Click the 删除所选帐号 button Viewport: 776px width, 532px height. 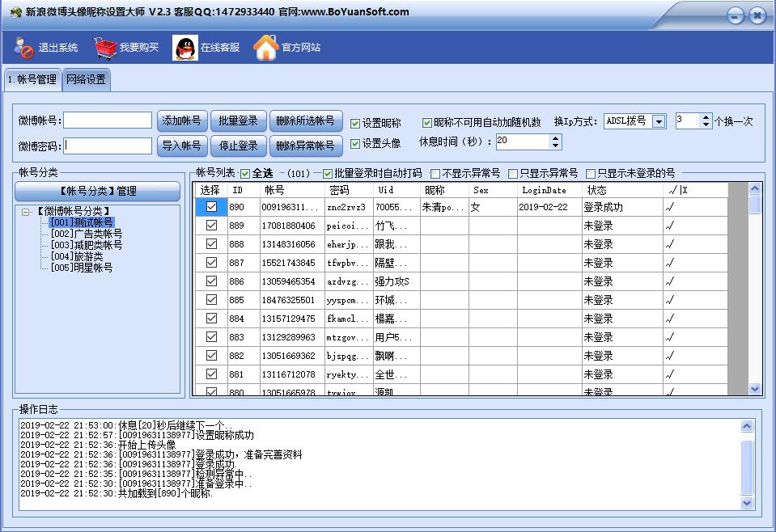click(x=305, y=120)
